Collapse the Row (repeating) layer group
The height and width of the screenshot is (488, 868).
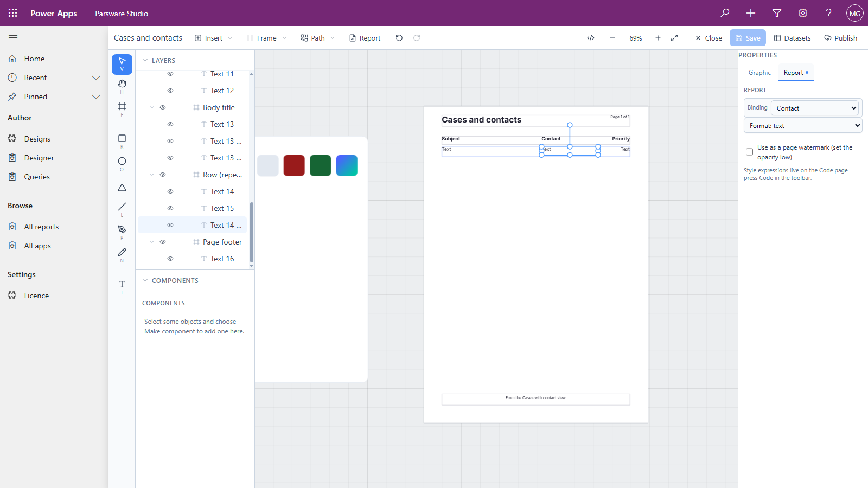point(152,175)
